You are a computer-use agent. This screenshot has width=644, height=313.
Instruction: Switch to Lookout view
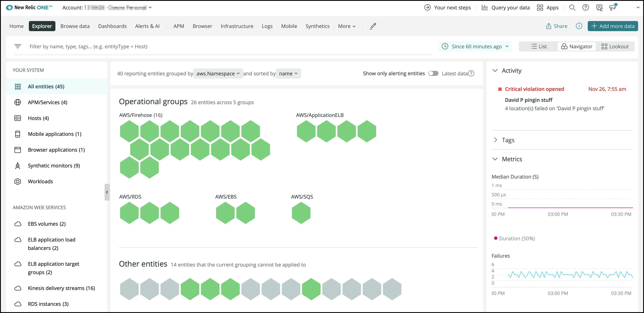coord(615,46)
